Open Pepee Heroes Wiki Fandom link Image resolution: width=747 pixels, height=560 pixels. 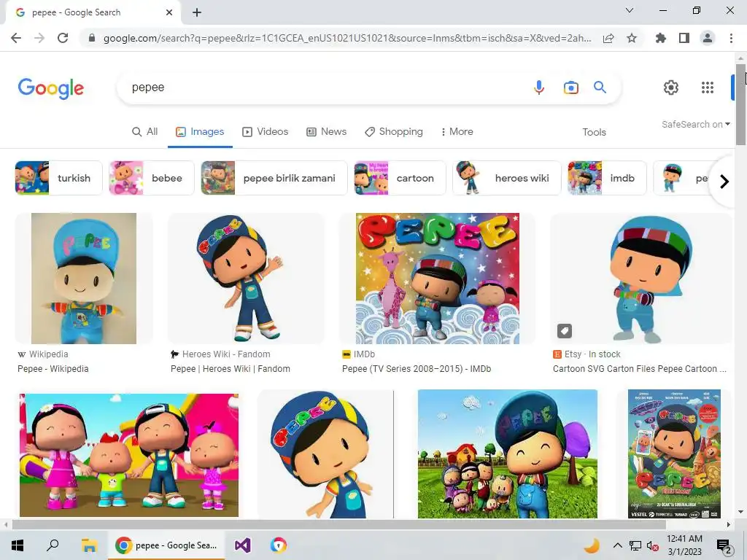pyautogui.click(x=230, y=369)
